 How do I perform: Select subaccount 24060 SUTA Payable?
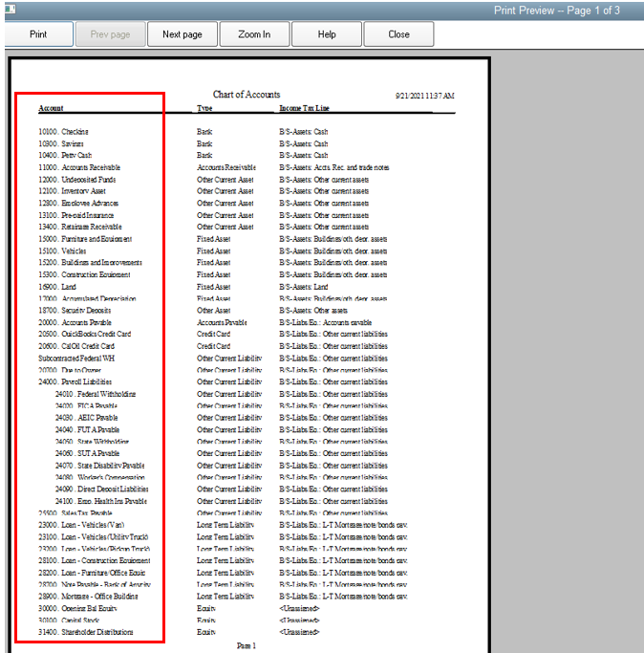click(87, 453)
